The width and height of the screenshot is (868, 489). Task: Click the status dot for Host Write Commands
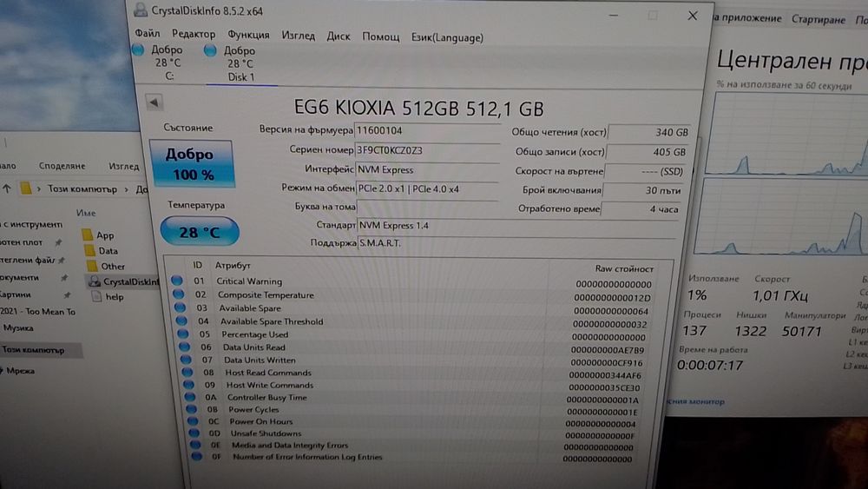click(x=188, y=384)
